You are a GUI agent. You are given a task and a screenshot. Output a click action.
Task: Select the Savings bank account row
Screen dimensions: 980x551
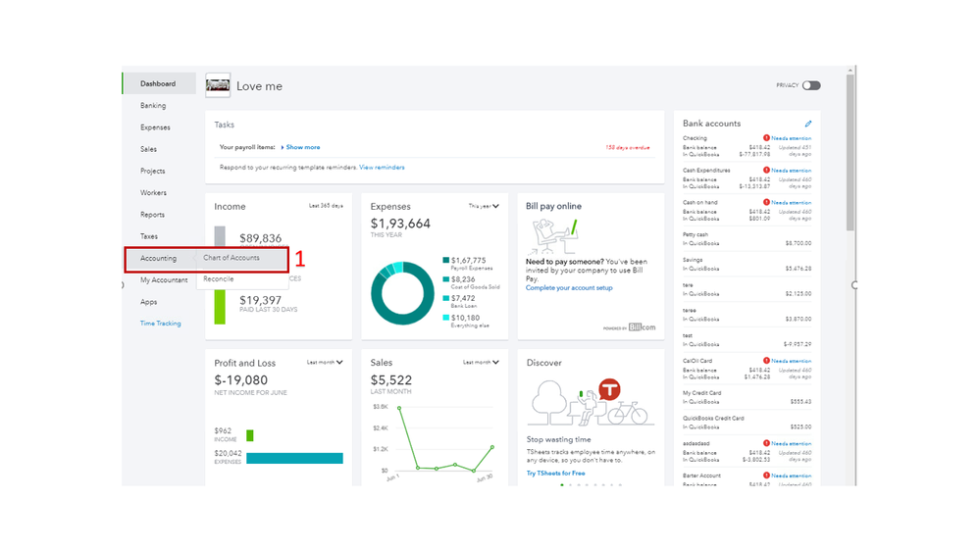(x=747, y=265)
